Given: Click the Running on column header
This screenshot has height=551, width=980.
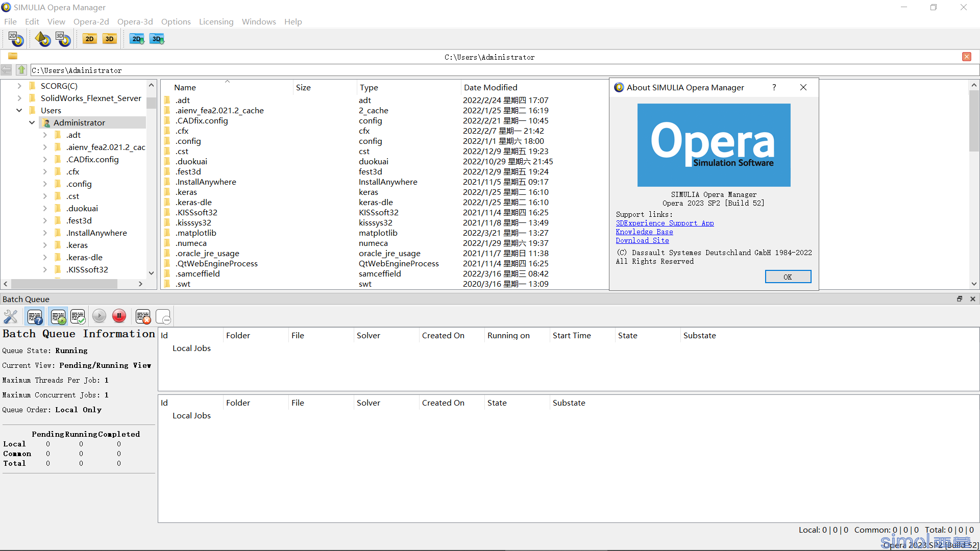Looking at the screenshot, I should [x=517, y=335].
